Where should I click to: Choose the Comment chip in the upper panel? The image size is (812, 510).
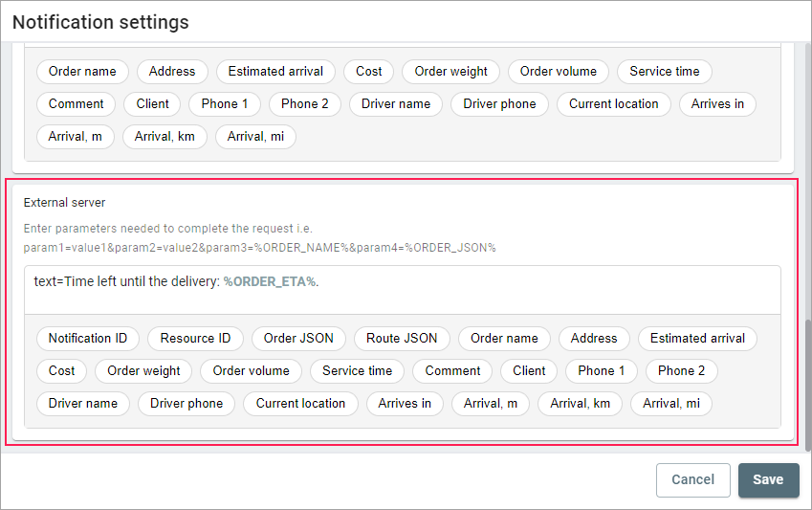pyautogui.click(x=76, y=104)
